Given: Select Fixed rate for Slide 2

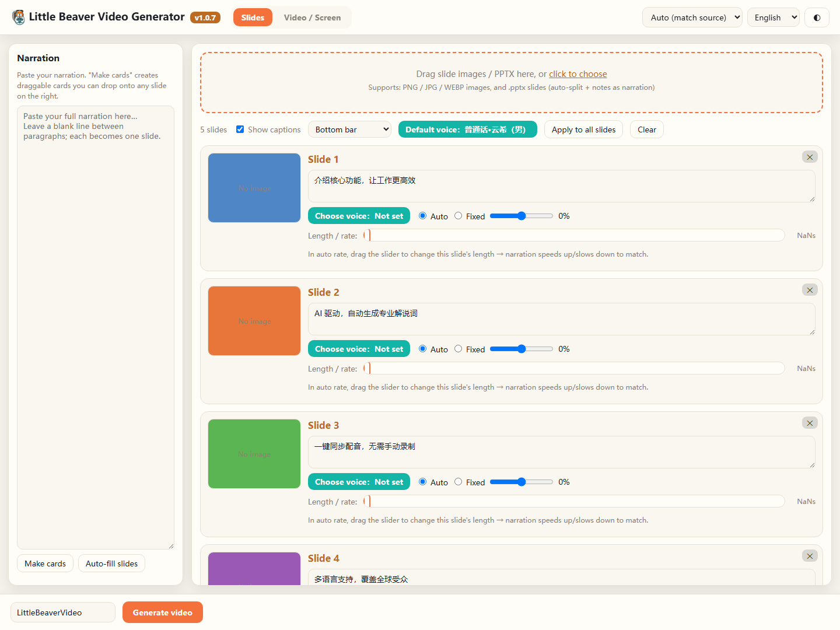Looking at the screenshot, I should pos(459,349).
